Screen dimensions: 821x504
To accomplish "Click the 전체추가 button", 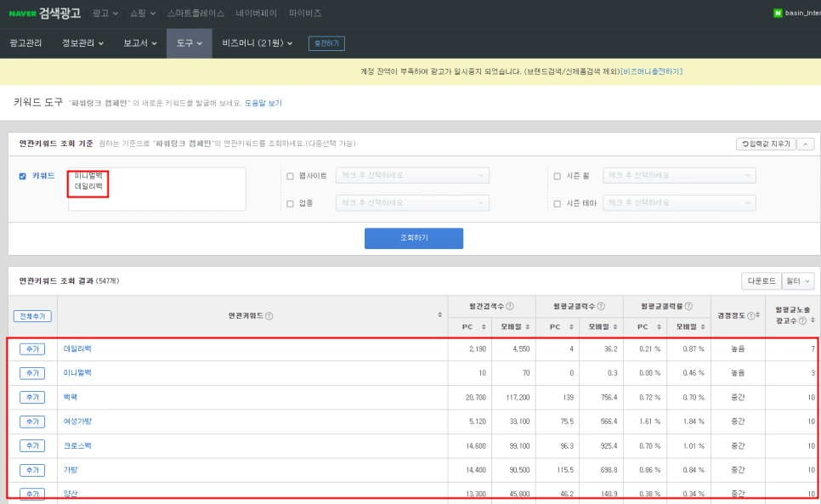I will coord(32,316).
